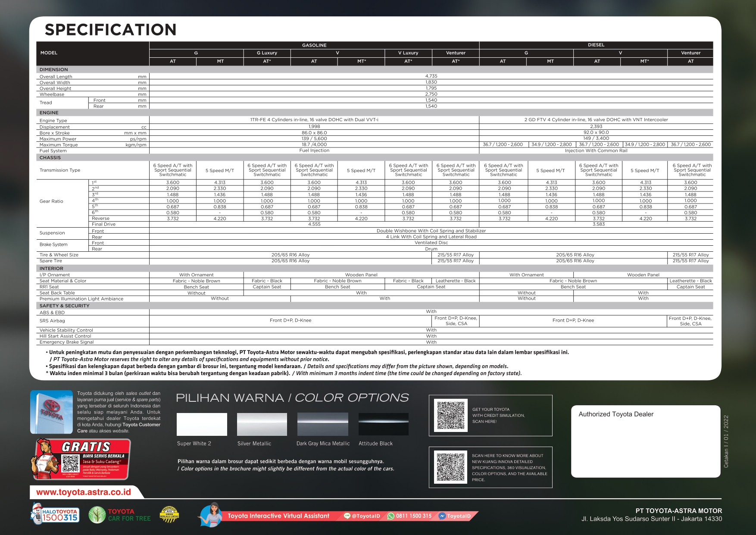Screen dimensions: 756x535
Task: Choose the Dark Gray Mica Metallic swatch
Action: coord(322,424)
